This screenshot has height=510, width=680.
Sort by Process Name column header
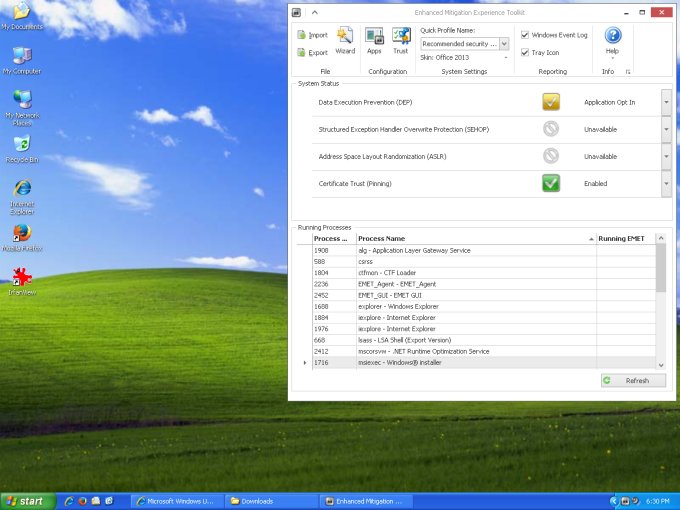(476, 239)
